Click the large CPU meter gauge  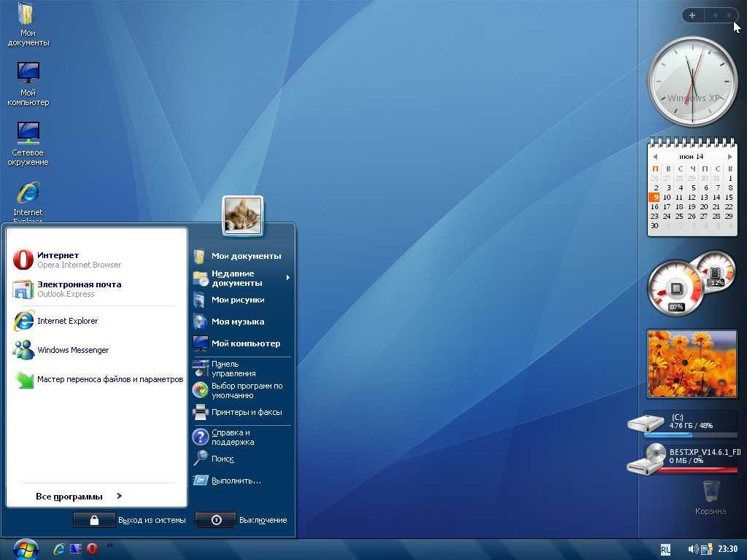tap(676, 287)
